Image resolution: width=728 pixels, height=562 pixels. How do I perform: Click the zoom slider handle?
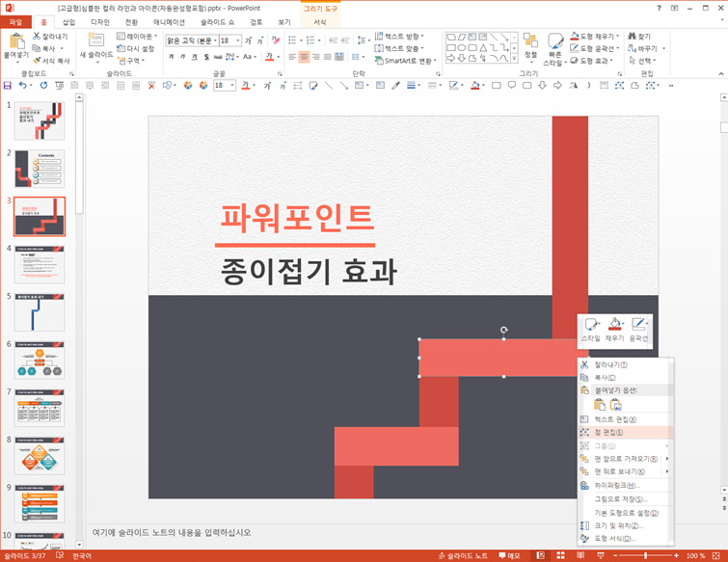point(645,555)
